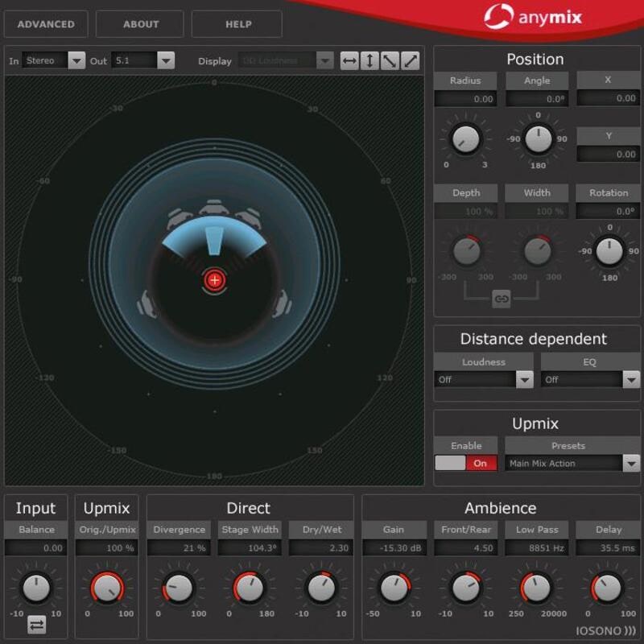Image resolution: width=644 pixels, height=644 pixels.
Task: Click the Input swap channels icon
Action: tap(37, 624)
